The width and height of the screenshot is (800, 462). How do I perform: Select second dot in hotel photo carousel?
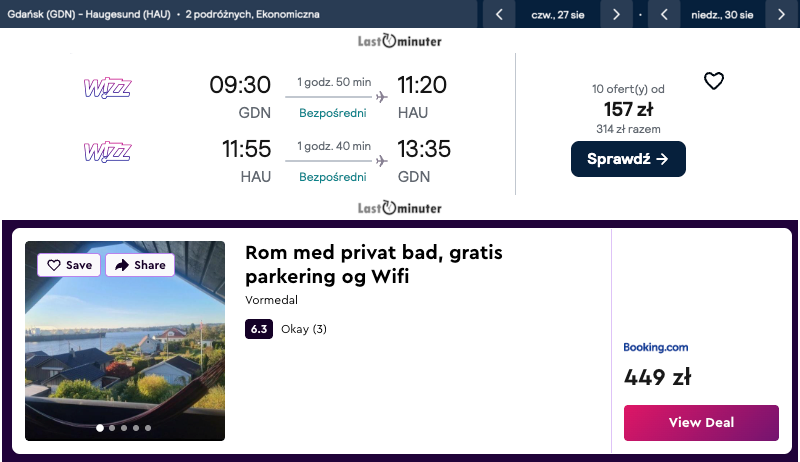(x=112, y=428)
